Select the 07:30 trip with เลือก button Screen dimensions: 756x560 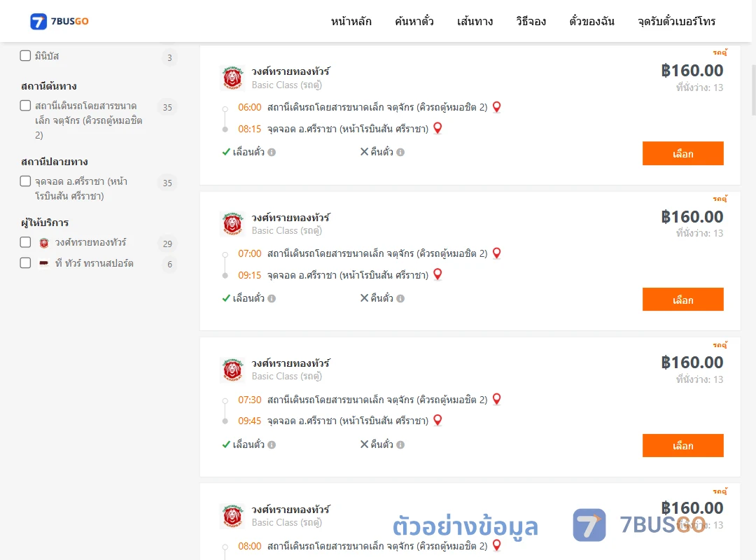tap(682, 446)
